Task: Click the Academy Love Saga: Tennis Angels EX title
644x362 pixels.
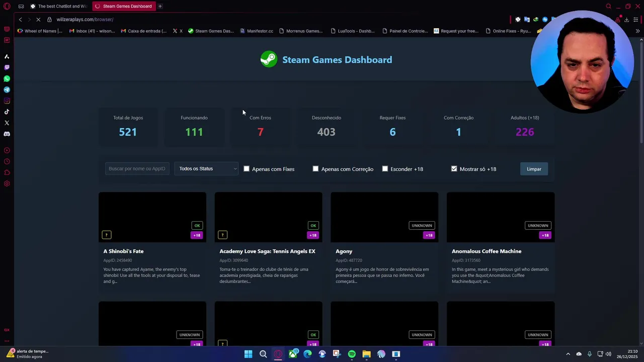Action: pos(267,251)
